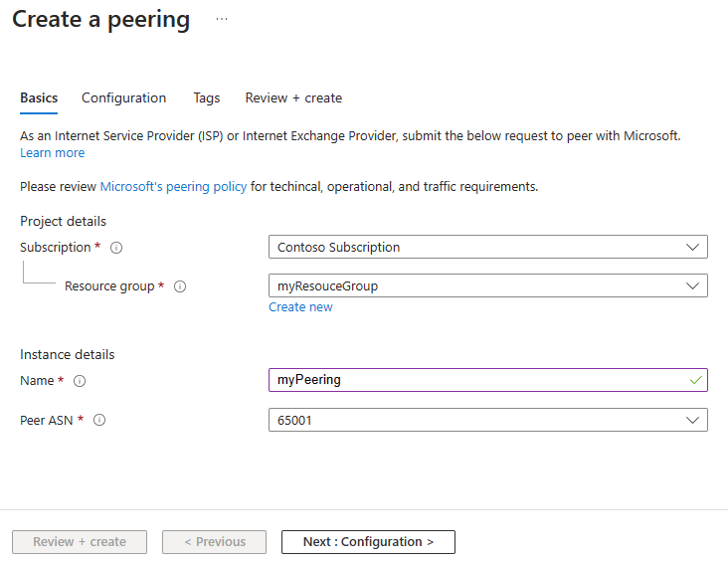Click the Peer ASN info icon
This screenshot has width=728, height=564.
(x=99, y=420)
